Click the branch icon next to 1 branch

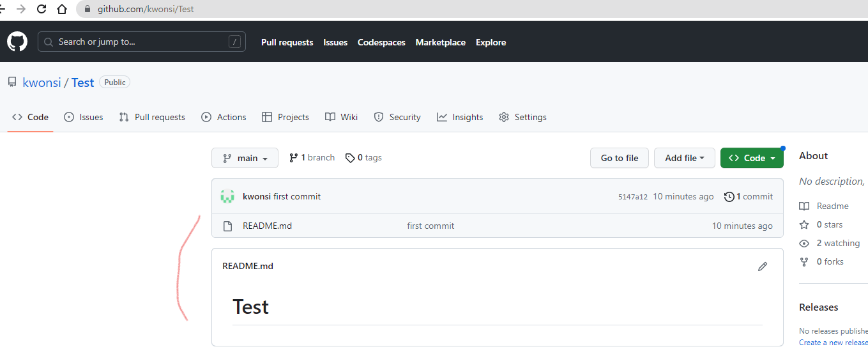(294, 158)
